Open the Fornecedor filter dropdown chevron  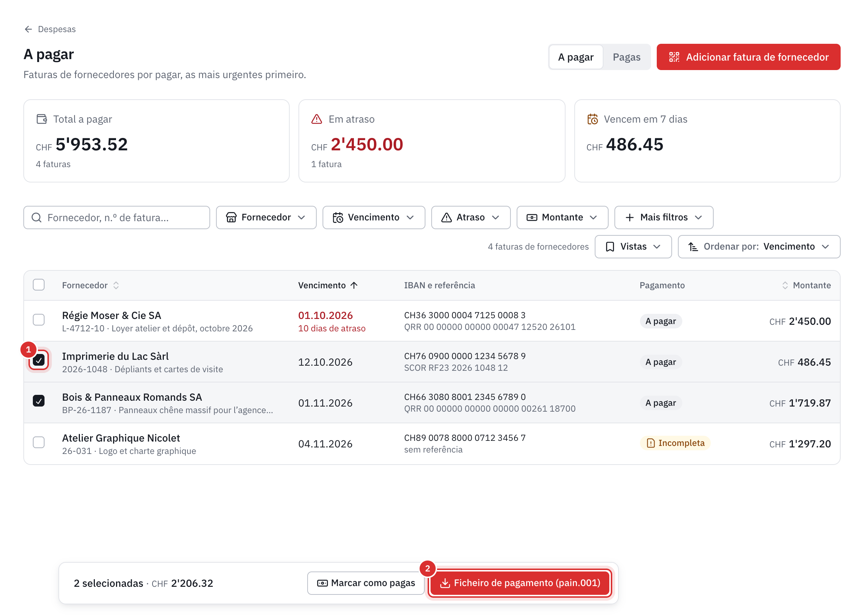(301, 217)
